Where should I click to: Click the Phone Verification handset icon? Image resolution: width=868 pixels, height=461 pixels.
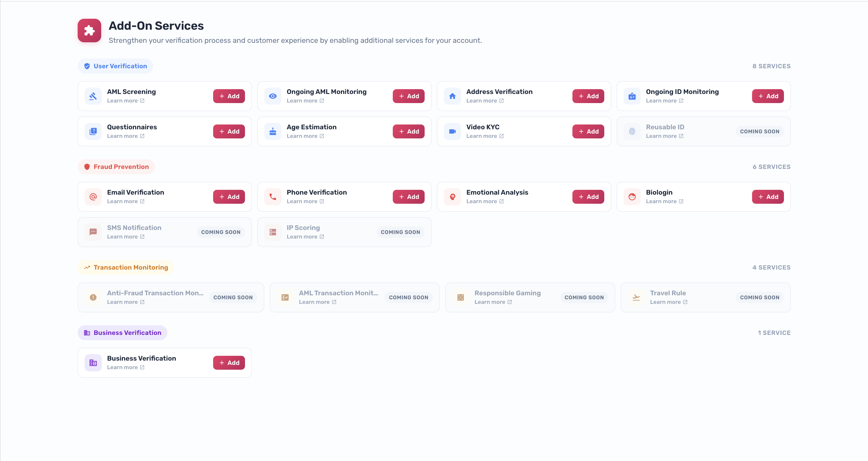[273, 197]
